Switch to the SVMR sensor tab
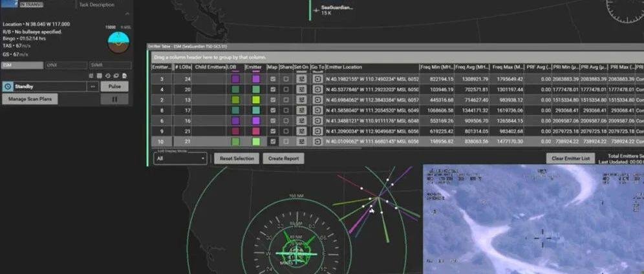The width and height of the screenshot is (644, 274). tap(111, 65)
